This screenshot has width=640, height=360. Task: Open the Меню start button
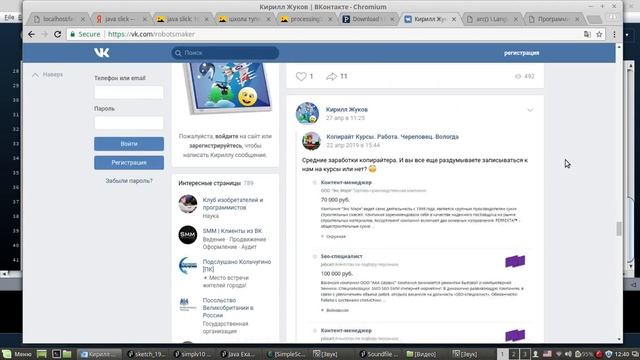18,354
